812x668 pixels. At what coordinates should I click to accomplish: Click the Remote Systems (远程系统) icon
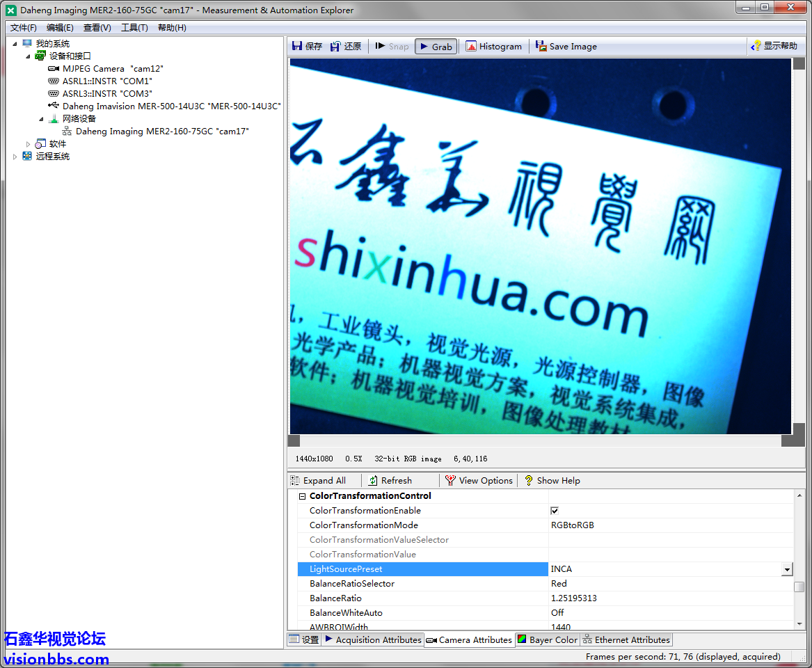point(27,157)
